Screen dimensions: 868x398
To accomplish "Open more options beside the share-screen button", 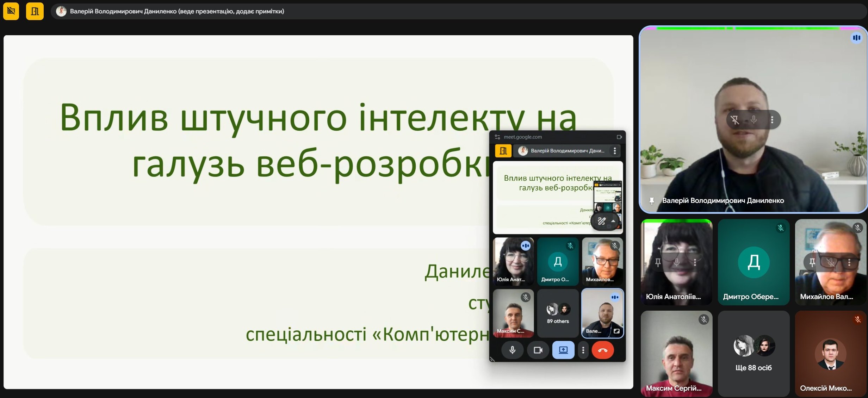I will (x=583, y=350).
